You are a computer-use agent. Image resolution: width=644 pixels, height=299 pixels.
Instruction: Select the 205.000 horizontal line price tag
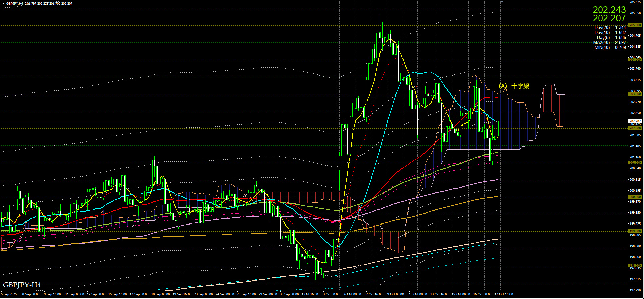(x=635, y=25)
